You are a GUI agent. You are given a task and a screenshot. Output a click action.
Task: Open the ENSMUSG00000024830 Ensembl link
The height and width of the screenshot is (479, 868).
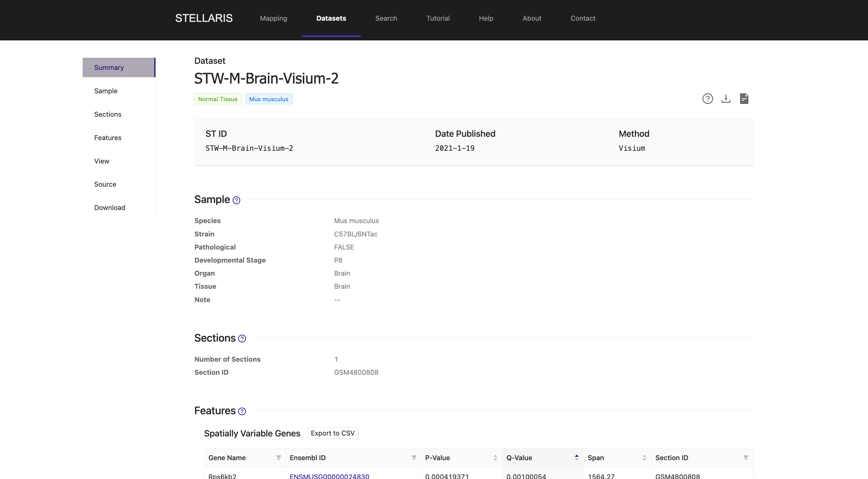tap(329, 476)
